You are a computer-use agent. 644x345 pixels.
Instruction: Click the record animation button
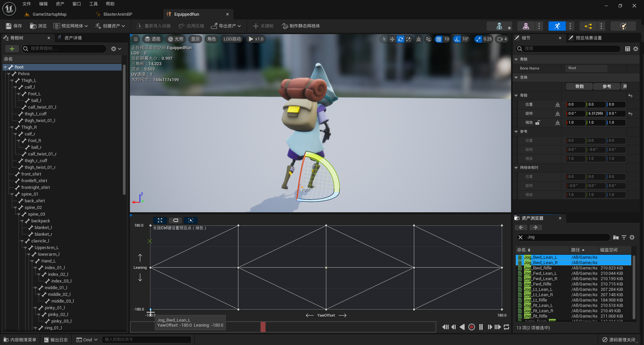[471, 327]
